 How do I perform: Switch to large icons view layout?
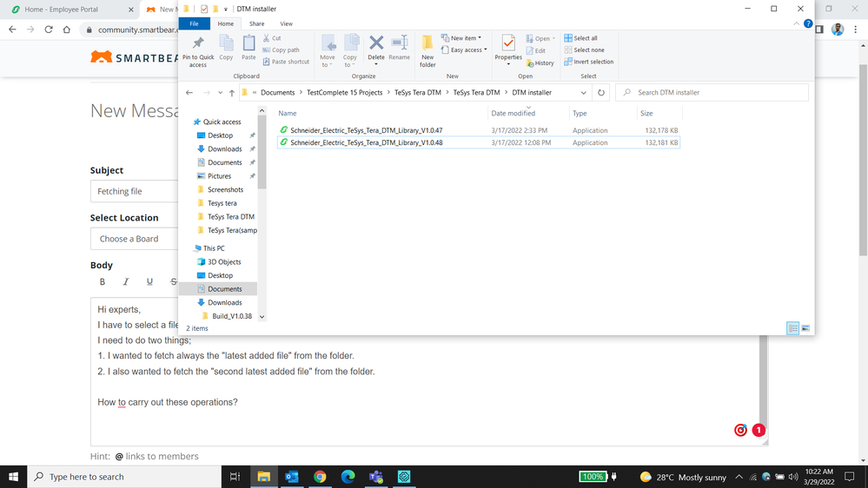(805, 328)
